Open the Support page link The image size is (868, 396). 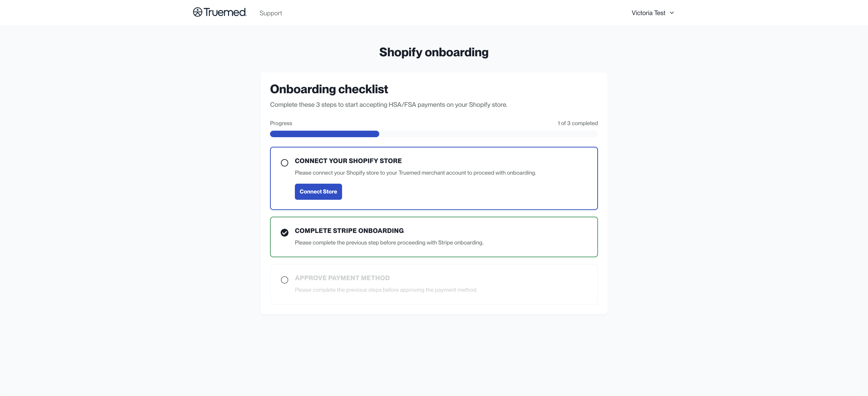click(x=270, y=13)
